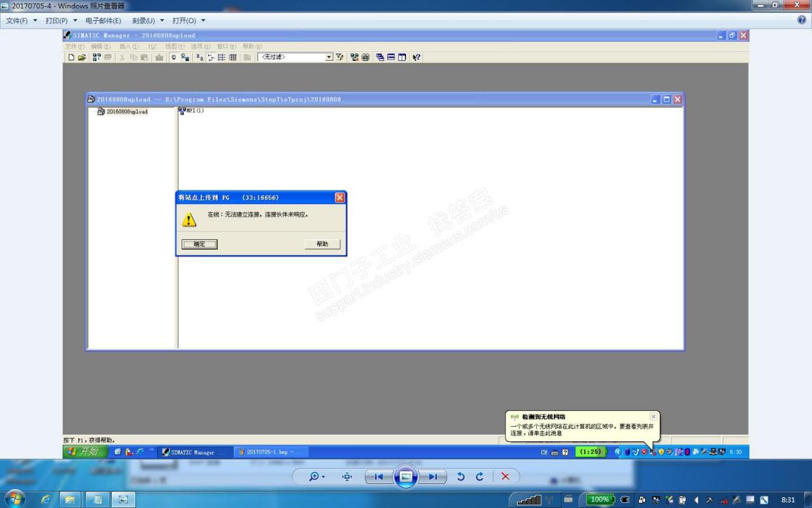Click the Windows 7 Start orb
Viewport: 812px width, 508px height.
(x=14, y=499)
